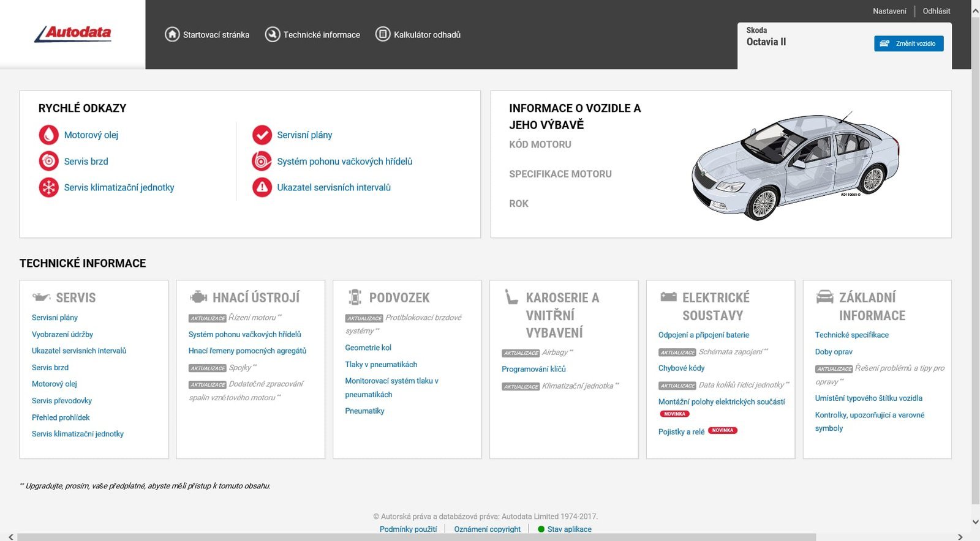Open Programování klíčů link

point(533,369)
